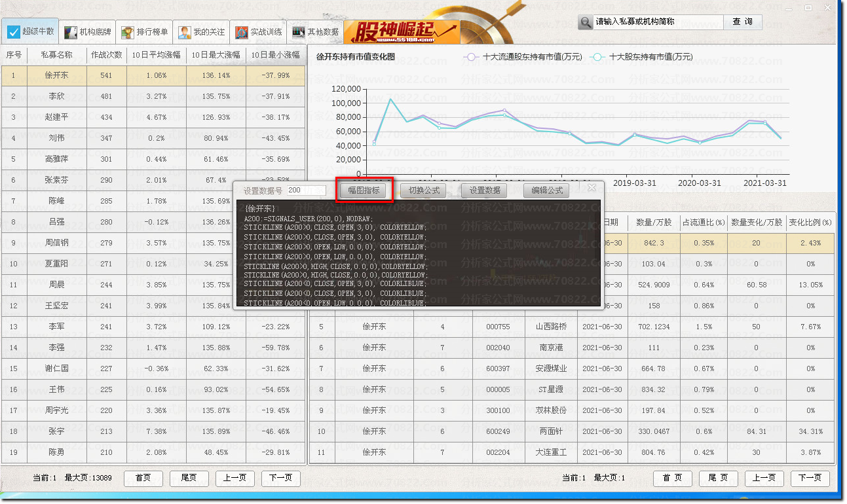Click the 10日平均涨幅 column header

[x=157, y=55]
